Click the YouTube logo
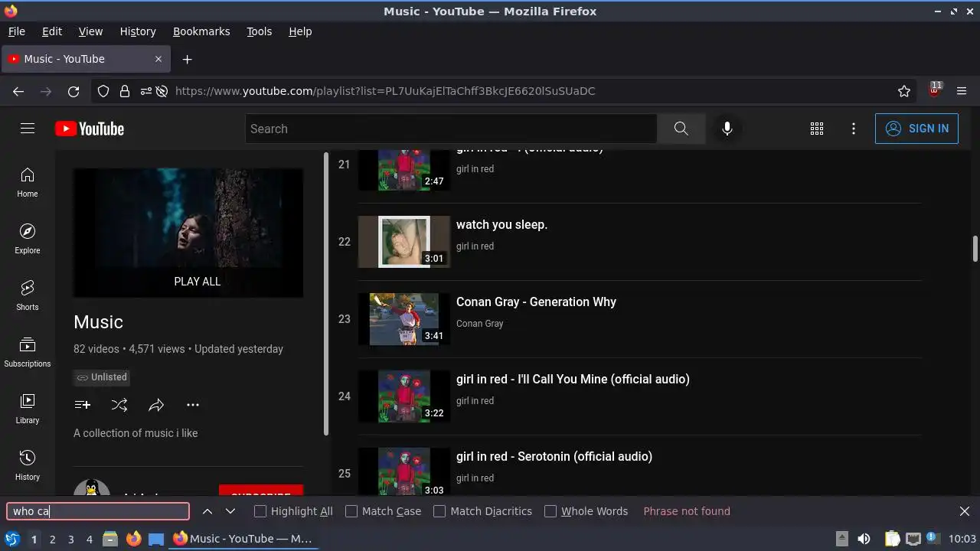980x551 pixels. tap(90, 129)
